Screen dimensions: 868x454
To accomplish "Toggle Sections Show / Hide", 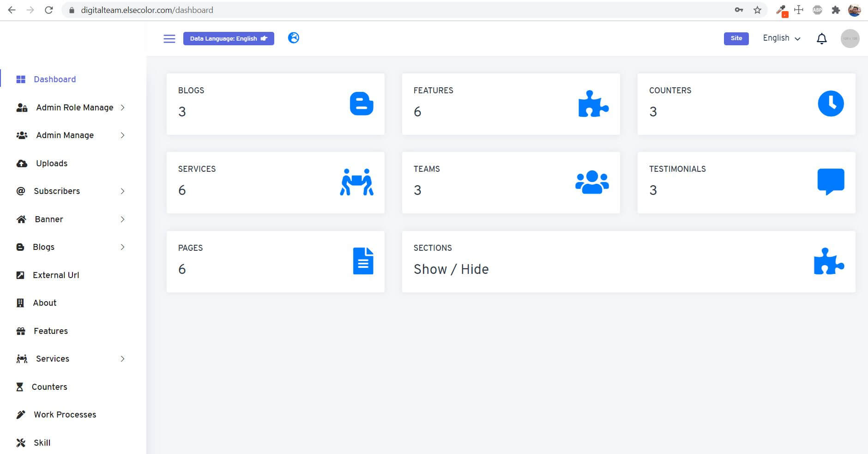I will 451,269.
